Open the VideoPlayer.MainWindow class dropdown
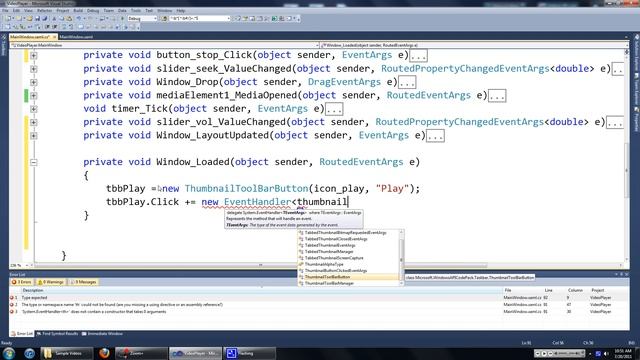Image resolution: width=640 pixels, height=360 pixels. (x=164, y=45)
